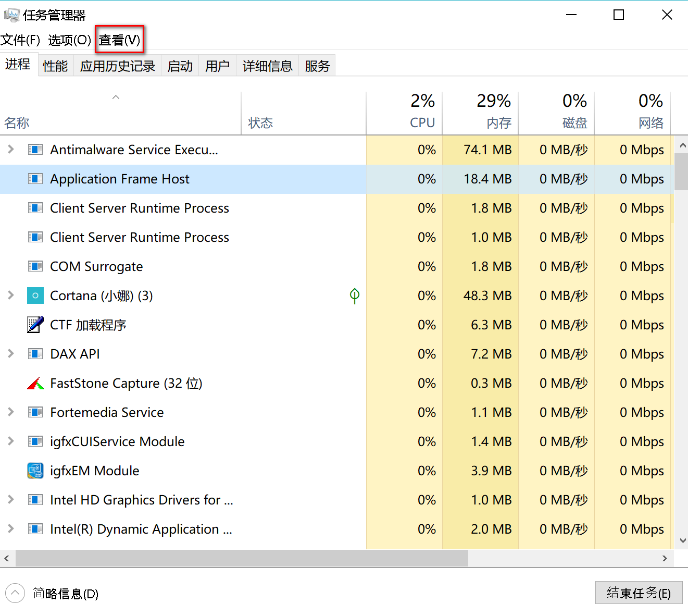Viewport: 688px width, 616px height.
Task: Click the 结束任务 button
Action: 639,593
